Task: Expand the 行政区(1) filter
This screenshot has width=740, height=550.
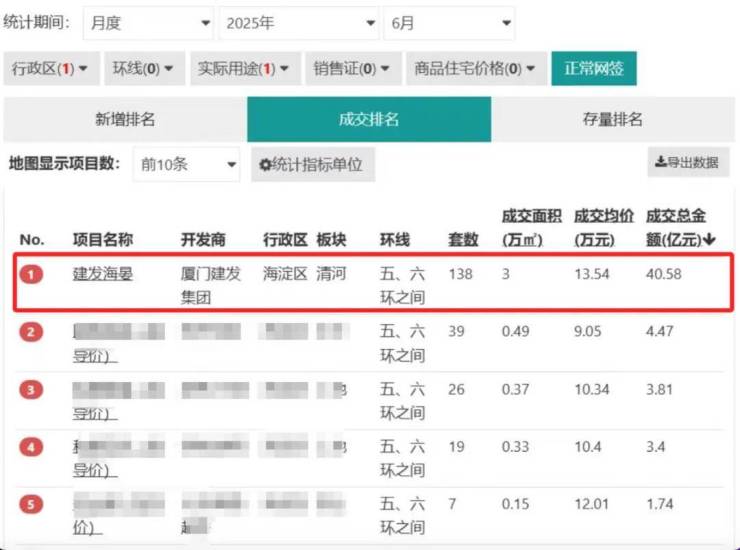Action: [50, 69]
